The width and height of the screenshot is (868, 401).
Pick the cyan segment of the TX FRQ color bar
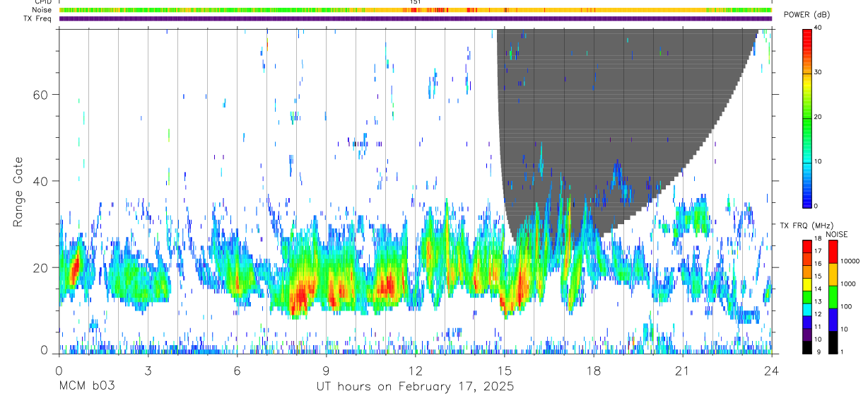click(x=807, y=309)
